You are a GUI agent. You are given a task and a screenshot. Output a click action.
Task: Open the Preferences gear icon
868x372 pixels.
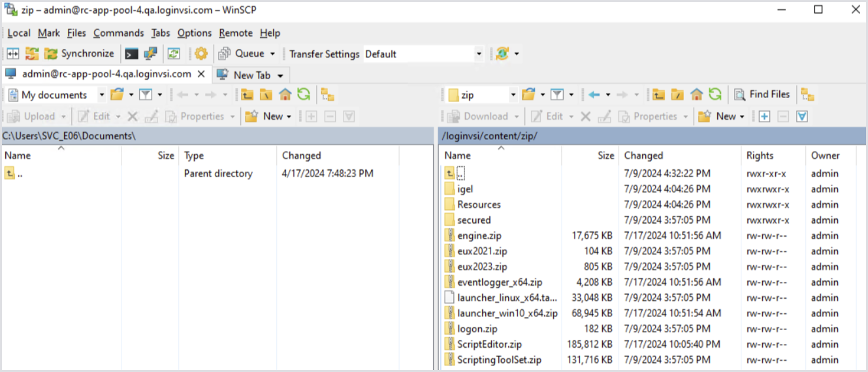[201, 54]
